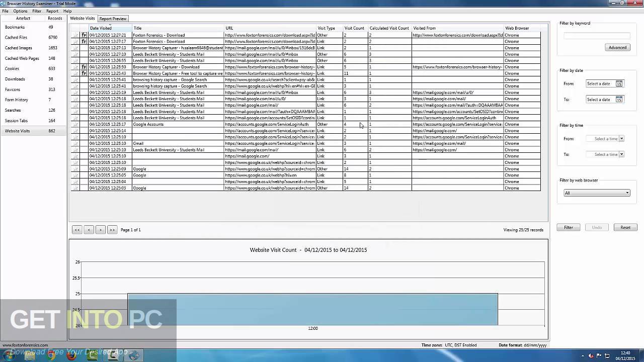The width and height of the screenshot is (644, 362).
Task: Toggle the flag star on the Google Accounts row
Action: (75, 124)
